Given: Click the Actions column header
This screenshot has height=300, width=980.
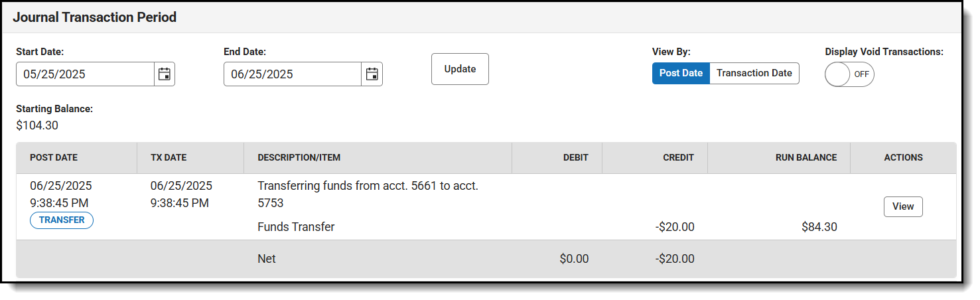Looking at the screenshot, I should (903, 158).
